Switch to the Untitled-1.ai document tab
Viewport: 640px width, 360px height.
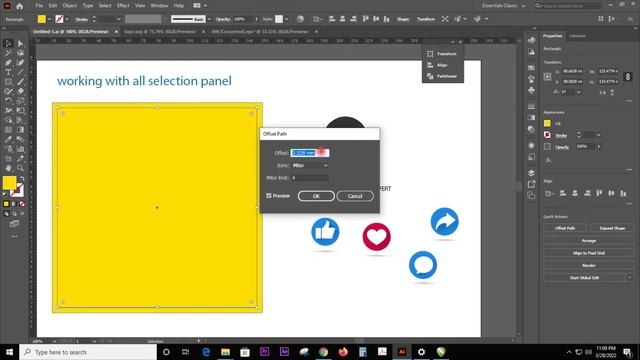71,31
